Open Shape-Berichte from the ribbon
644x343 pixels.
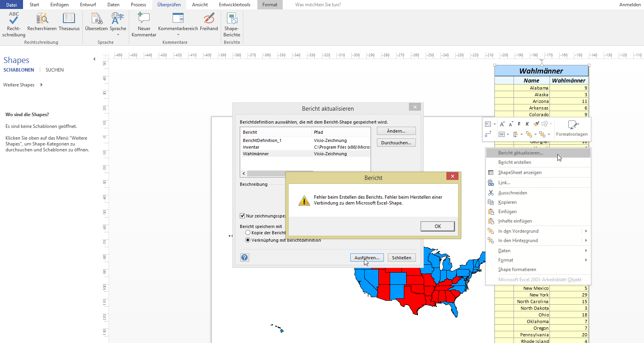point(232,20)
